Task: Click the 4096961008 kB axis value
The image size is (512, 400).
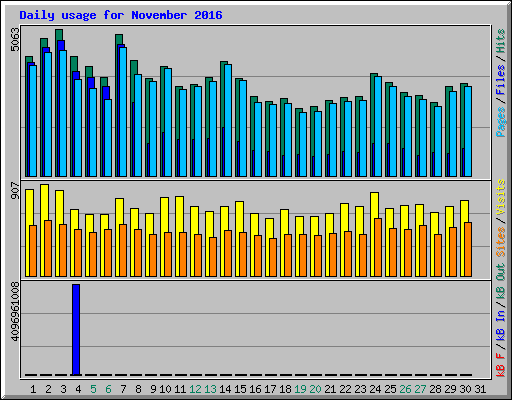Action: point(15,312)
